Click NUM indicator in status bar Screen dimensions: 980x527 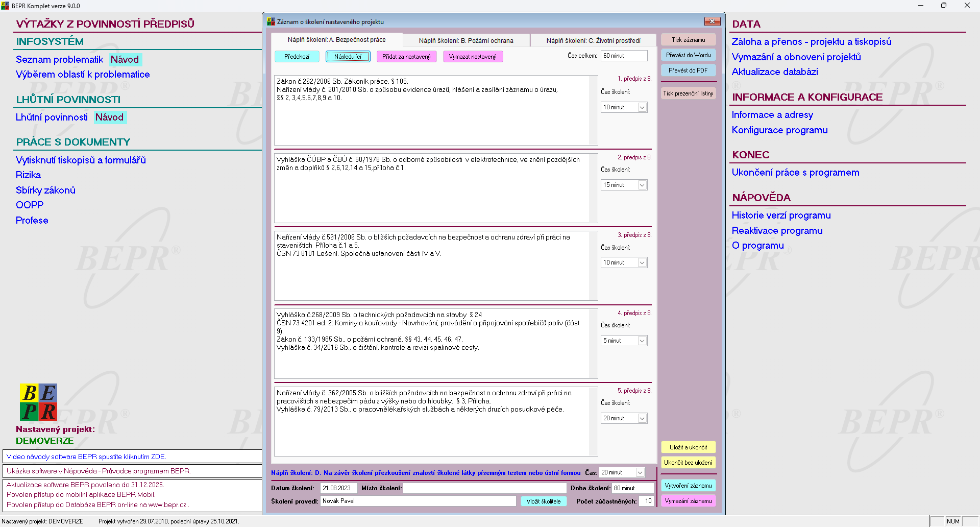point(953,521)
